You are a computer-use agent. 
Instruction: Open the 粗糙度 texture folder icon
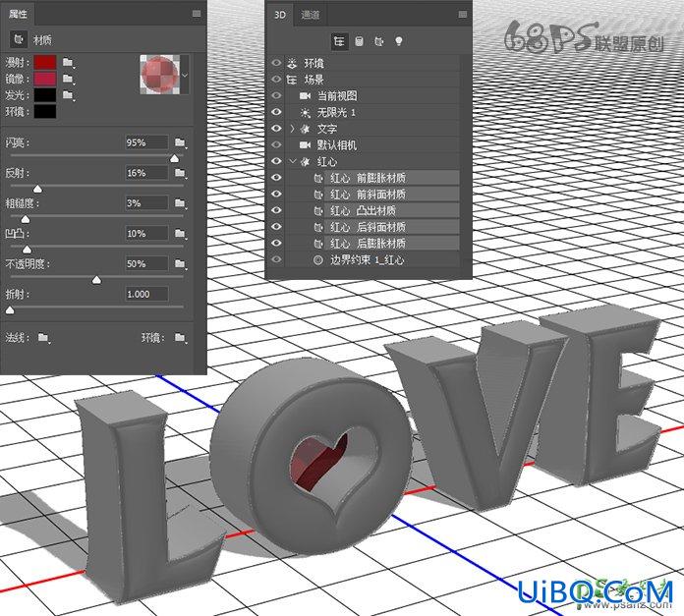(180, 203)
